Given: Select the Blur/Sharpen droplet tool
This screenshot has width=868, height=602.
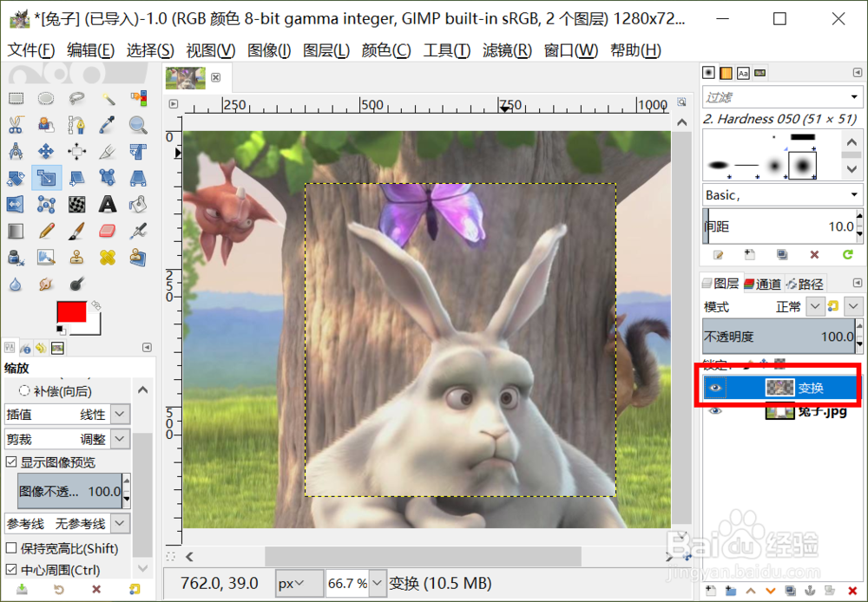Looking at the screenshot, I should (16, 284).
